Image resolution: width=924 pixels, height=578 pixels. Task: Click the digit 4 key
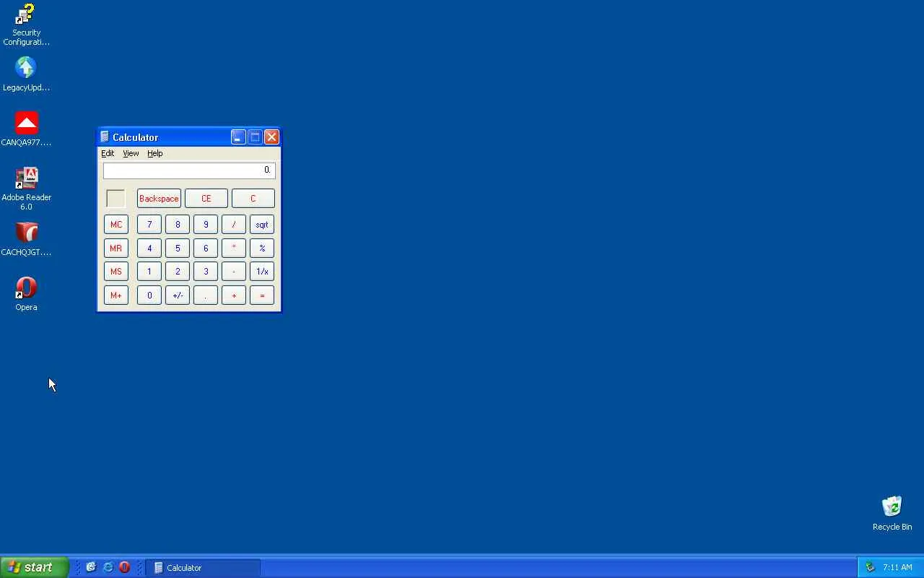pos(149,248)
